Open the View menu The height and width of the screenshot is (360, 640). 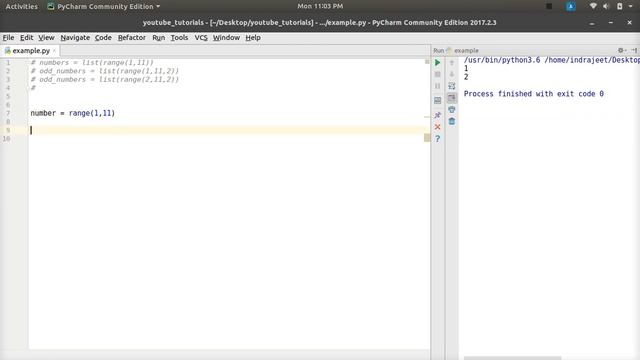click(46, 38)
